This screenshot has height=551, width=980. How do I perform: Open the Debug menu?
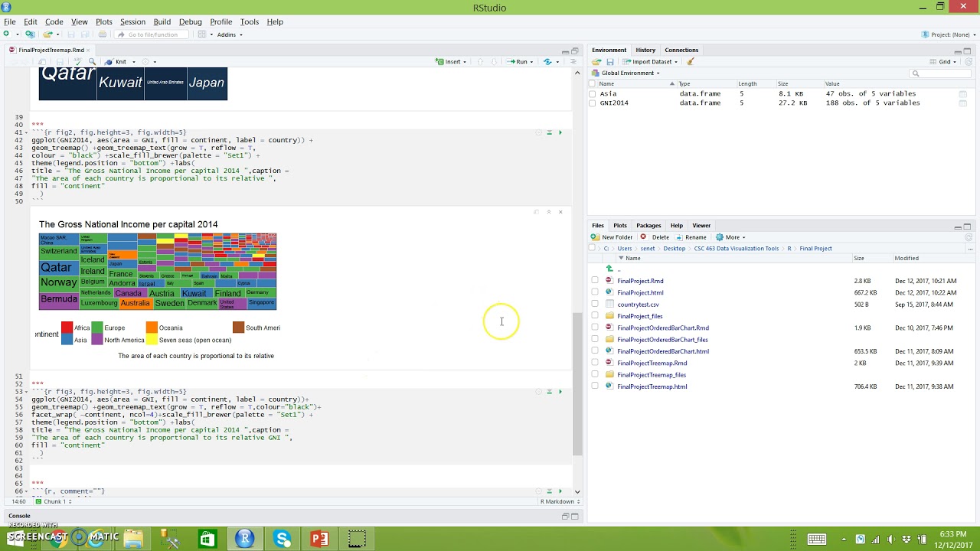(x=190, y=21)
